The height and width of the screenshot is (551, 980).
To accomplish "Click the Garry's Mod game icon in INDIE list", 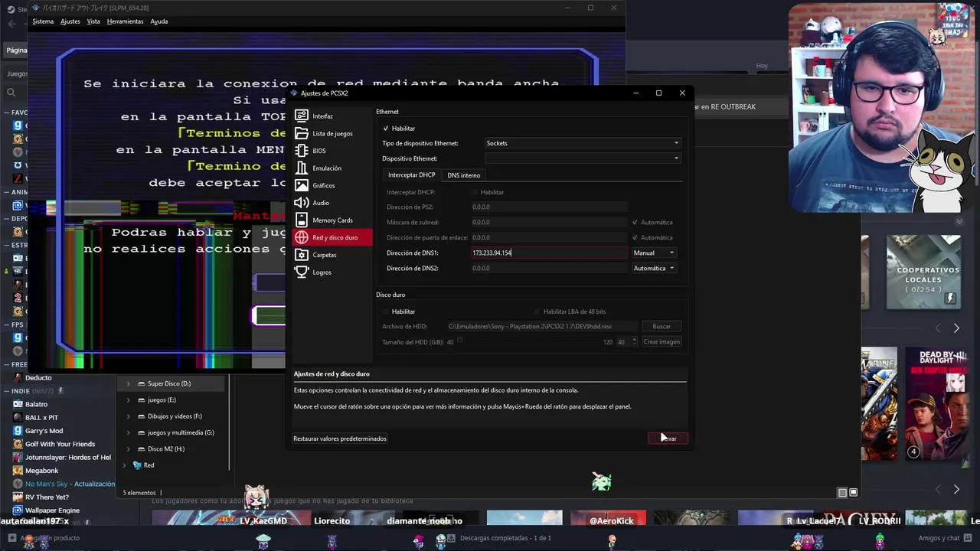I will point(18,431).
